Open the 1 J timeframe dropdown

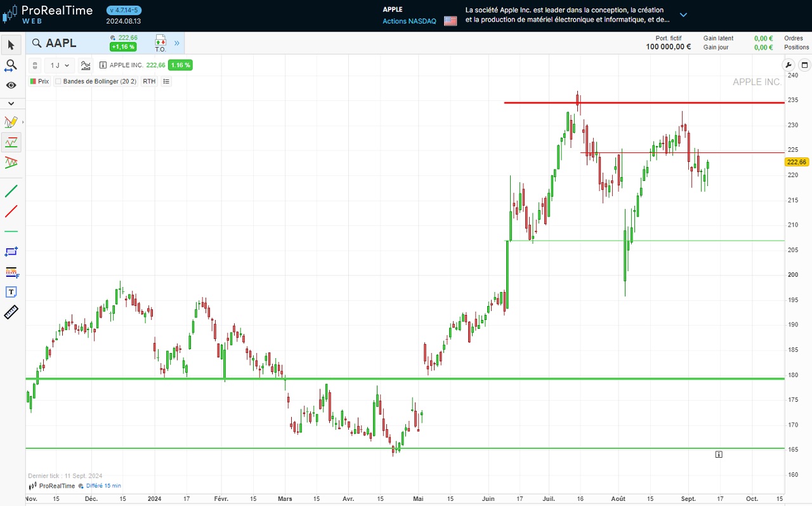click(x=60, y=65)
